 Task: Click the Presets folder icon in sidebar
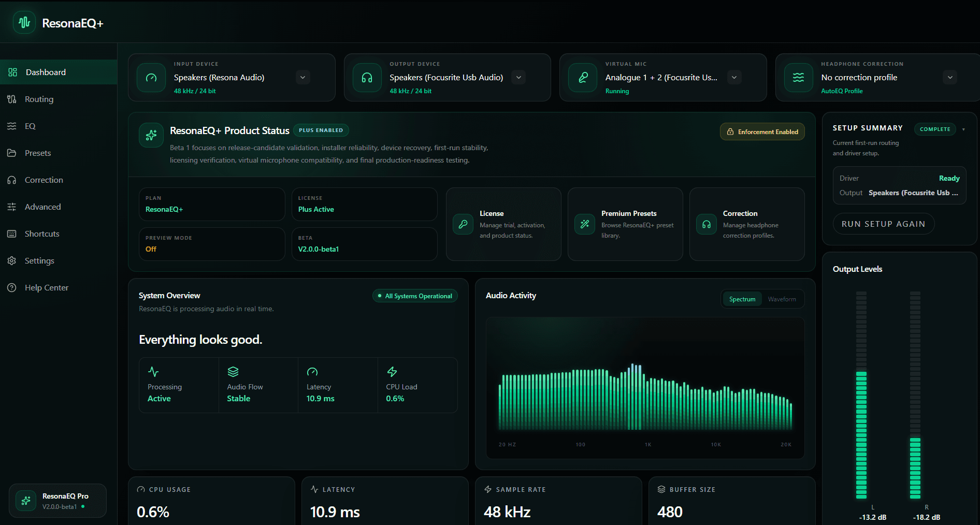click(x=12, y=153)
